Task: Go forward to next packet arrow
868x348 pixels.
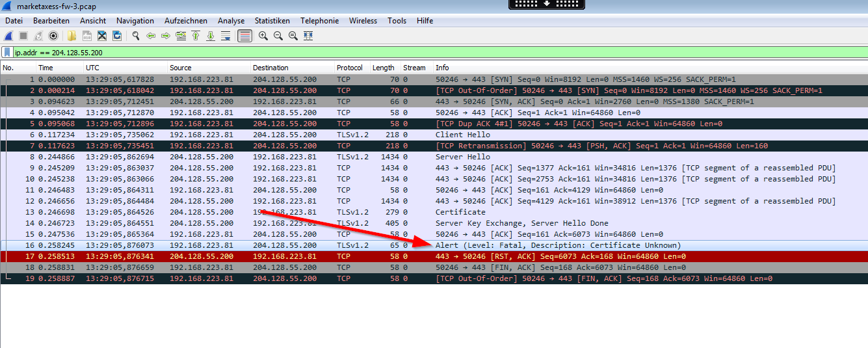Action: pos(165,36)
